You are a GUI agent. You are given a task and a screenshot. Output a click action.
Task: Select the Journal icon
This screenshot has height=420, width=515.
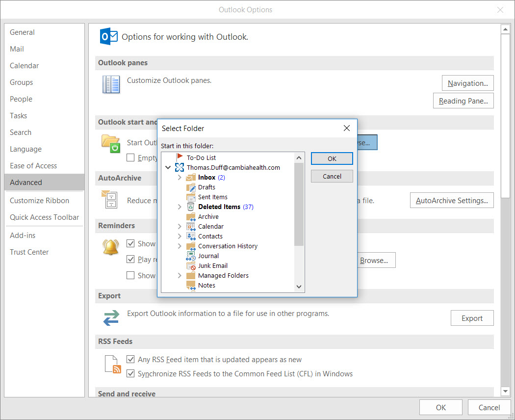click(191, 256)
